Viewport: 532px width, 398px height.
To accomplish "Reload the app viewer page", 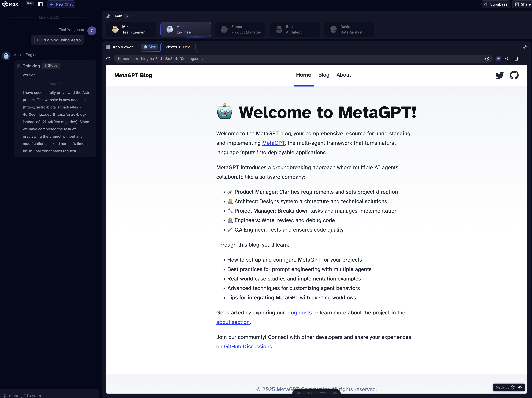I will pos(108,59).
